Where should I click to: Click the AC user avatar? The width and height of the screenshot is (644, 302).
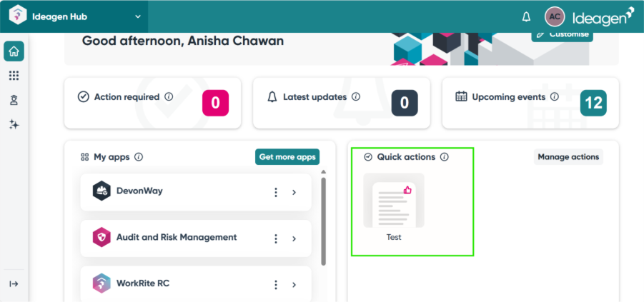coord(555,16)
